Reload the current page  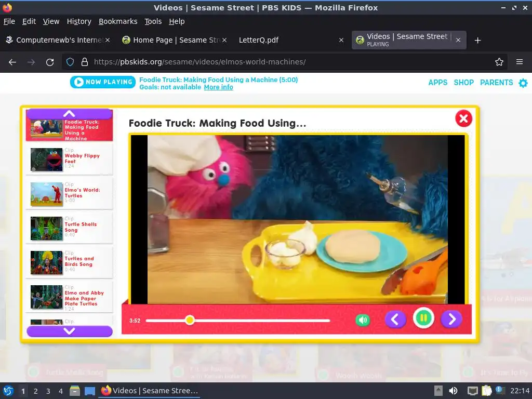(50, 62)
